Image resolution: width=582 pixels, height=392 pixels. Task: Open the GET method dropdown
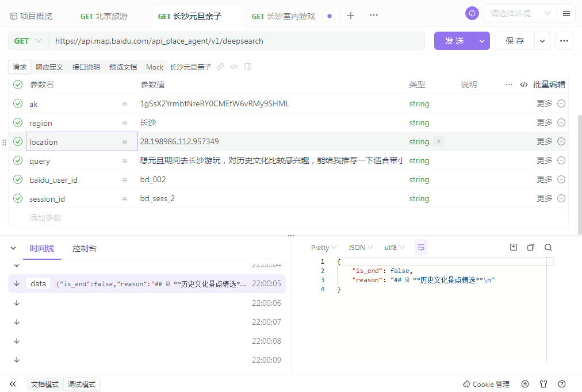(28, 41)
